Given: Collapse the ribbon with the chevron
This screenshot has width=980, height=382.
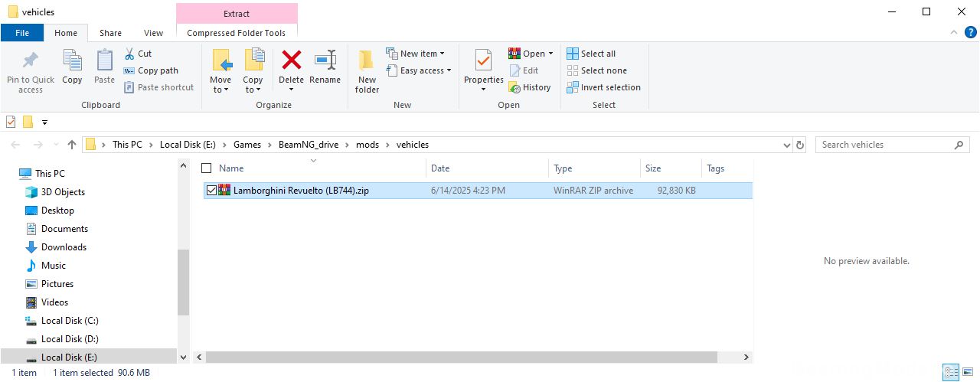Looking at the screenshot, I should [952, 33].
